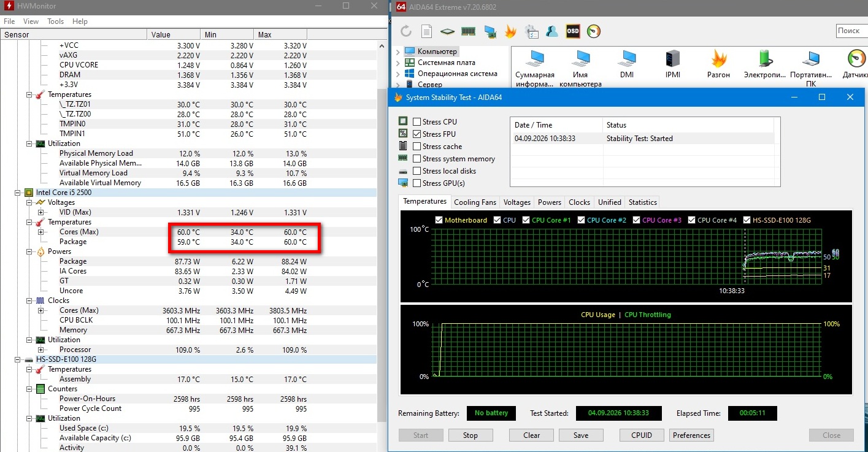Toggle the Motherboard graph checkbox

pyautogui.click(x=439, y=220)
